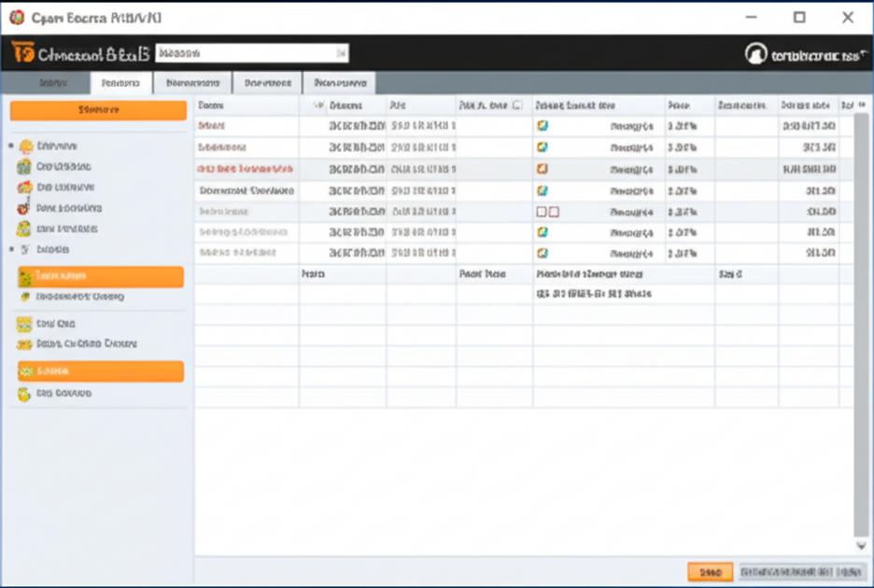Click the red music-note sidebar icon
Screen dimensions: 874x588
point(22,207)
